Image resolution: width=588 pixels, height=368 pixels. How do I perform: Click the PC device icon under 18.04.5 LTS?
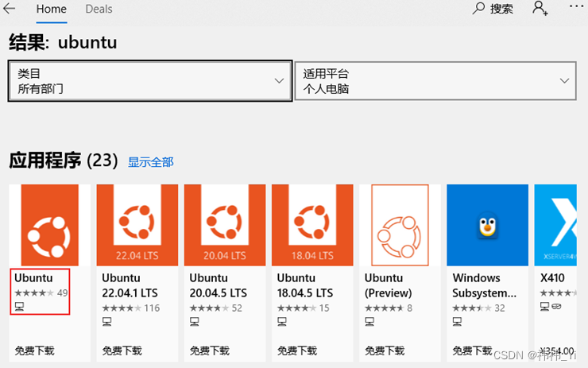pos(282,321)
